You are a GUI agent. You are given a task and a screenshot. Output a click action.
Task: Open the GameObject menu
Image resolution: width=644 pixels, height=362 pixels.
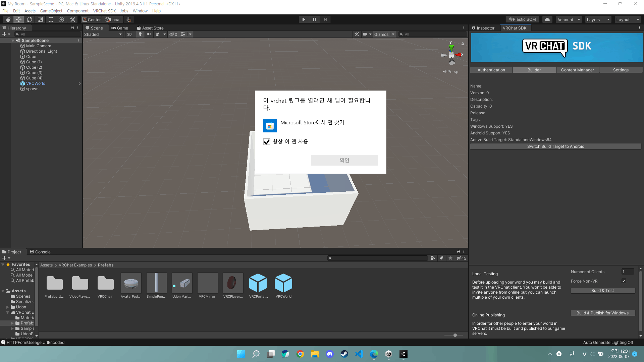51,11
